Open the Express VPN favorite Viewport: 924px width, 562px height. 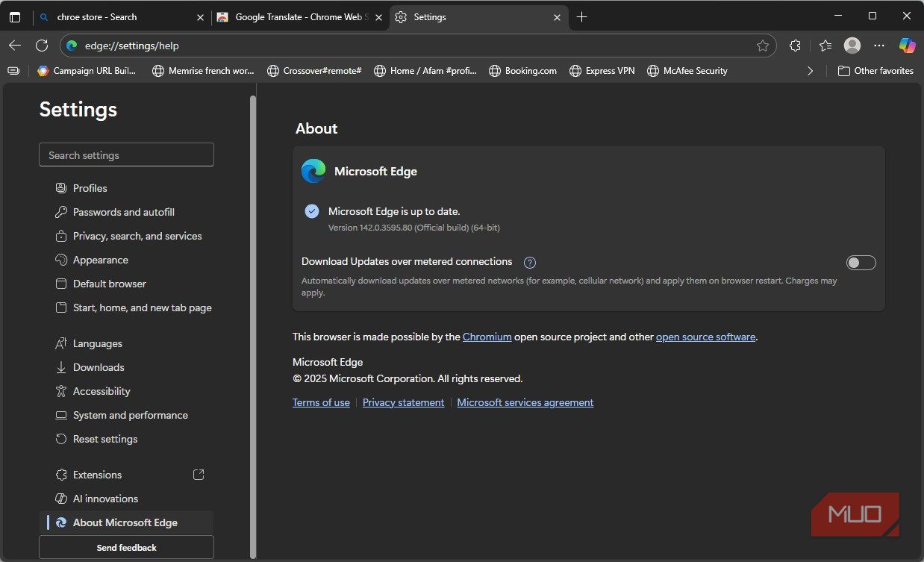tap(602, 71)
